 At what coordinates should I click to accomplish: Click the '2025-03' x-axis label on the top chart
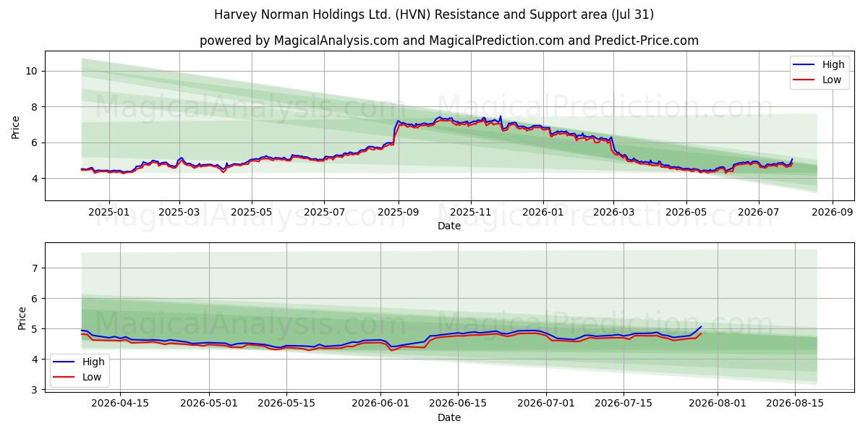tap(179, 213)
